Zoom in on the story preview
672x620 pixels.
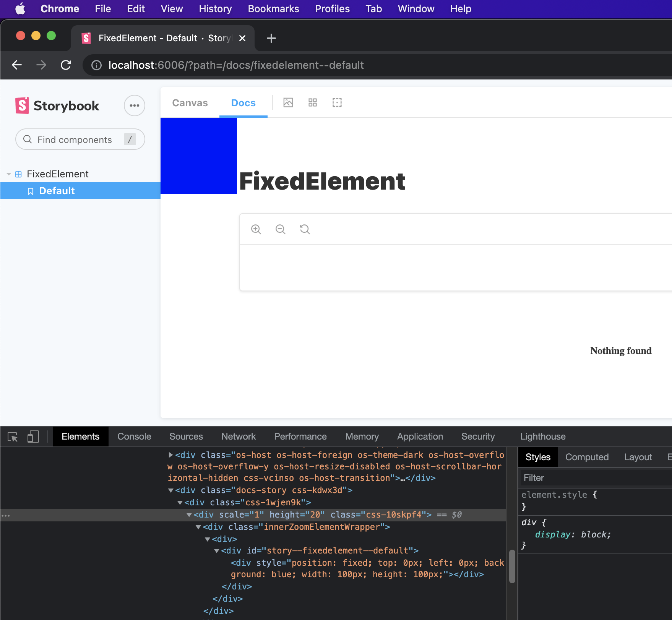click(x=256, y=229)
